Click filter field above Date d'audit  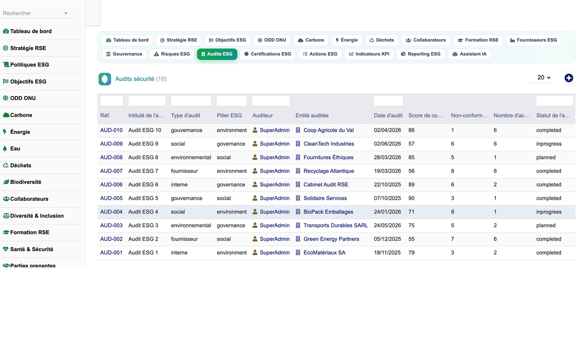click(x=388, y=101)
